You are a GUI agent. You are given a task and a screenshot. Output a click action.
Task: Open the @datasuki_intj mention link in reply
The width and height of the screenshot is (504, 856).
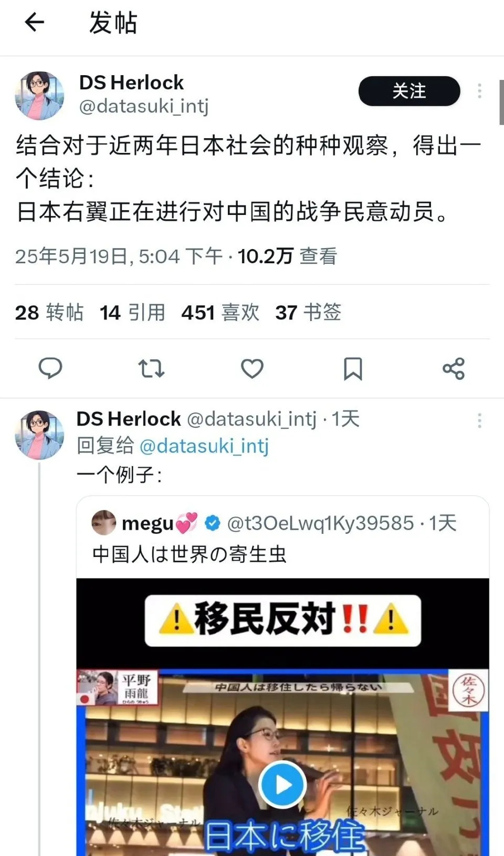click(x=204, y=446)
